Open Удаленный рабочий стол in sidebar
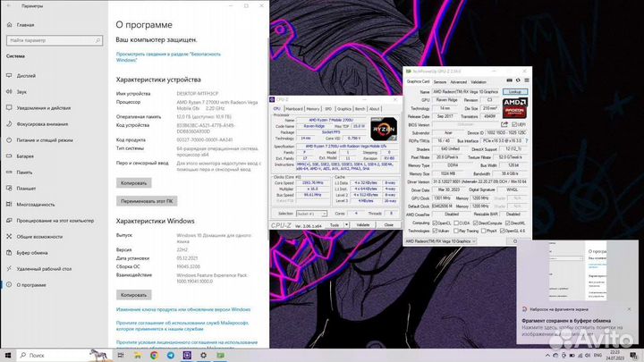644x362 pixels. (44, 269)
